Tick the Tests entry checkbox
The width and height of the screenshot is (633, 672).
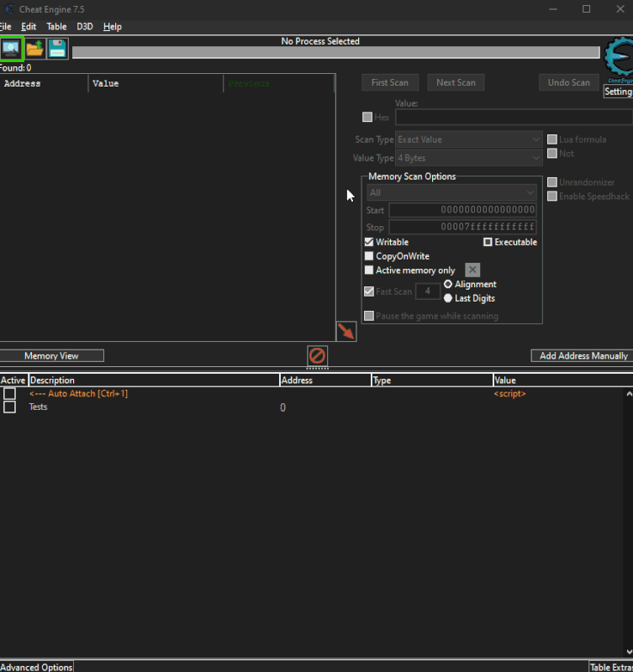9,407
